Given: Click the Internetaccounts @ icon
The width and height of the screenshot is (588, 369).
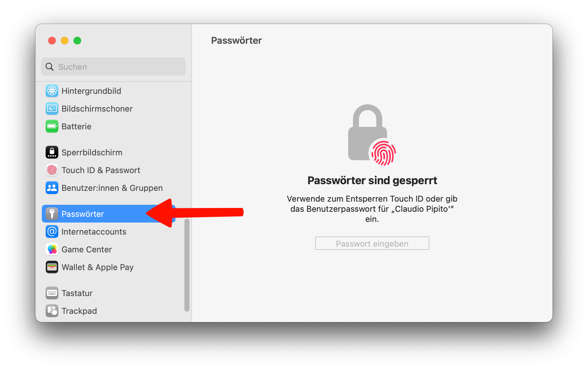Looking at the screenshot, I should tap(52, 232).
